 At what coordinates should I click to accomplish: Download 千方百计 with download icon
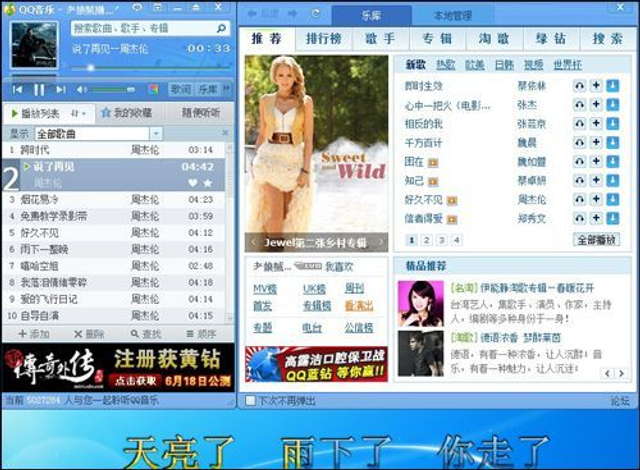613,142
